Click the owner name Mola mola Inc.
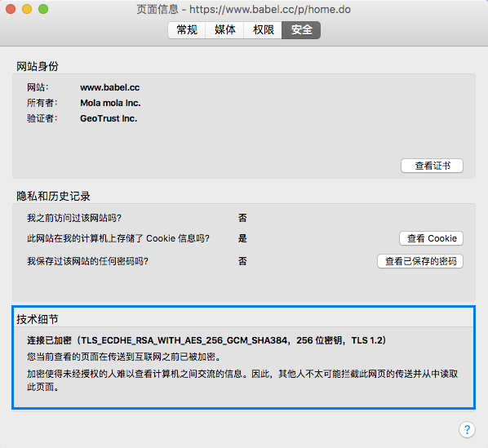 (x=110, y=103)
